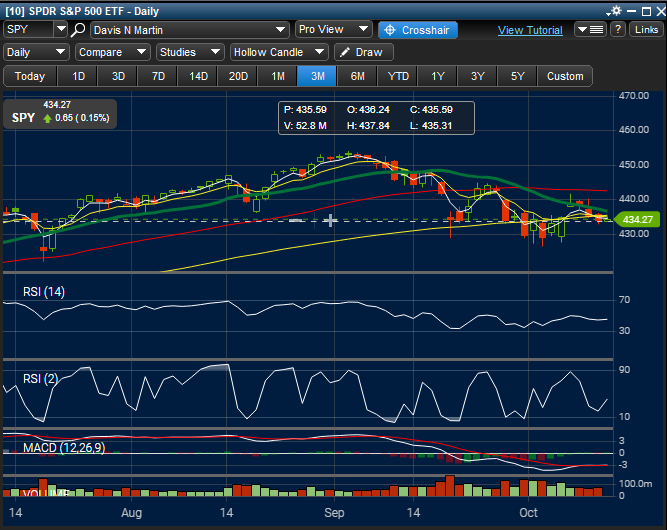Expand the SPY symbol dropdown arrow

(61, 29)
